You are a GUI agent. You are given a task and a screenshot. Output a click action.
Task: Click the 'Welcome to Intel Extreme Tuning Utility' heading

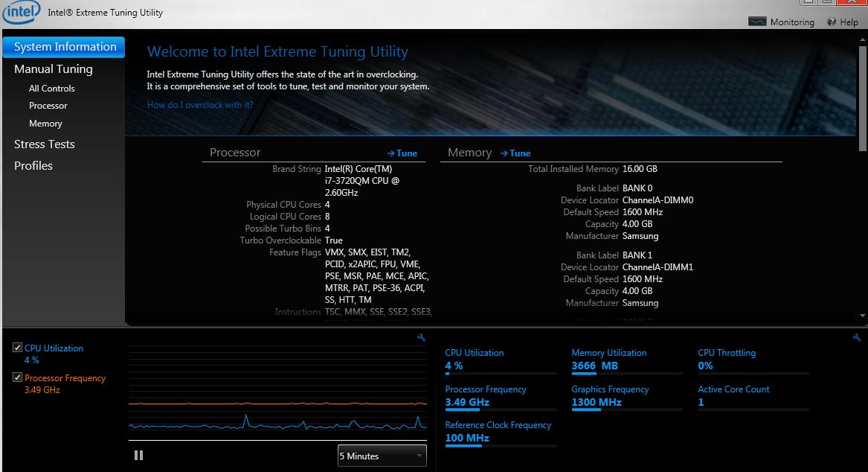277,51
